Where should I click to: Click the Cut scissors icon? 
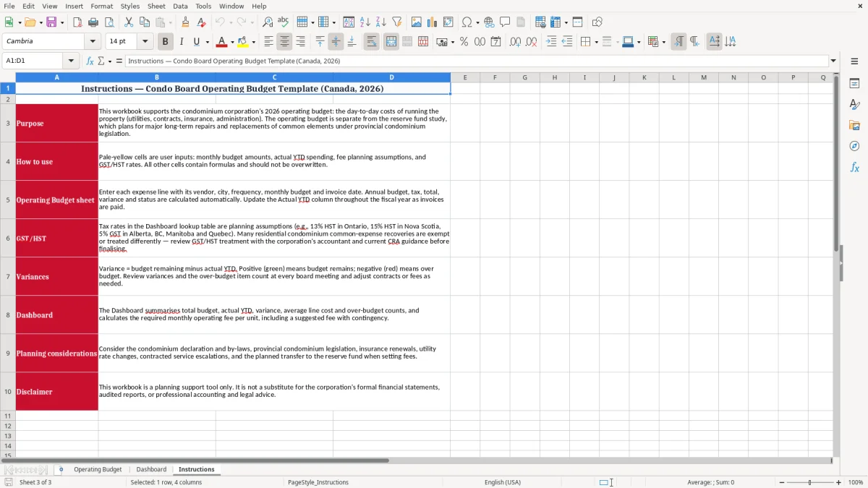click(x=128, y=22)
